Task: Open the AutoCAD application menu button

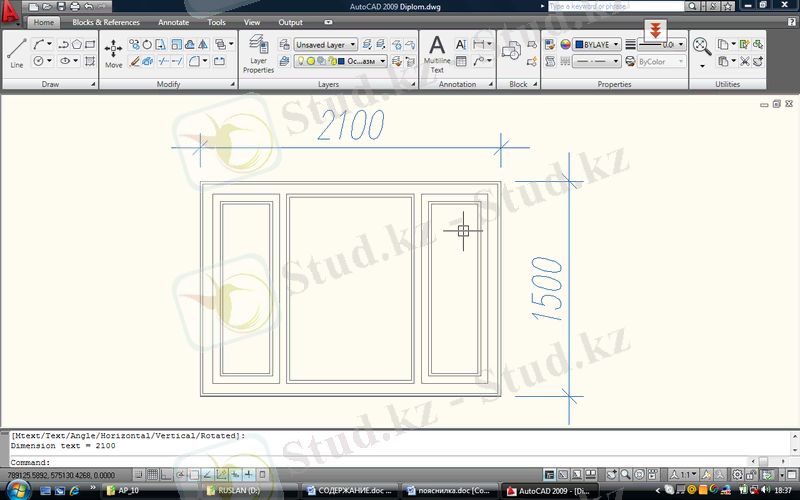Action: pos(10,13)
